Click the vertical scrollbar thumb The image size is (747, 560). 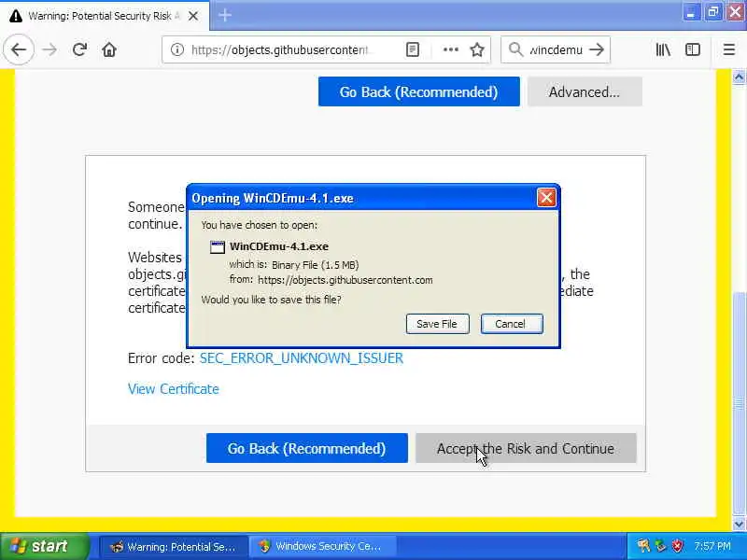click(739, 404)
